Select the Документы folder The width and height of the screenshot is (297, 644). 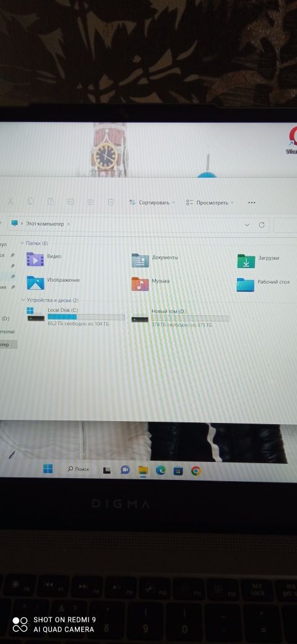155,259
